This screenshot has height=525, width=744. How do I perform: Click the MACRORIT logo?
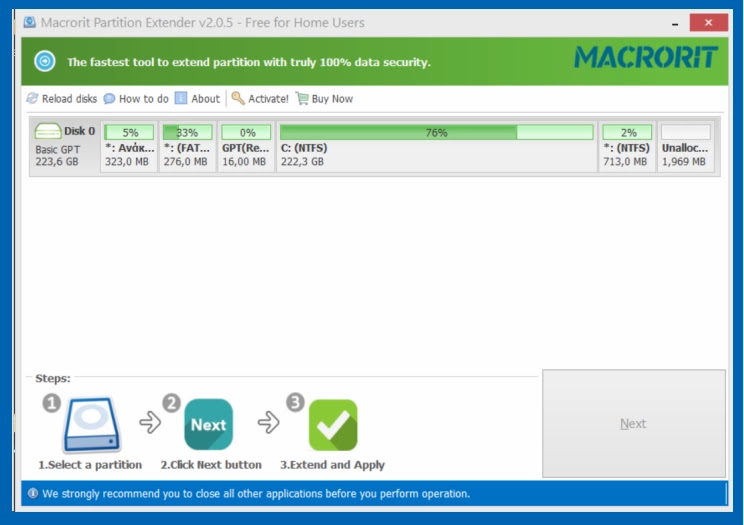pyautogui.click(x=646, y=57)
